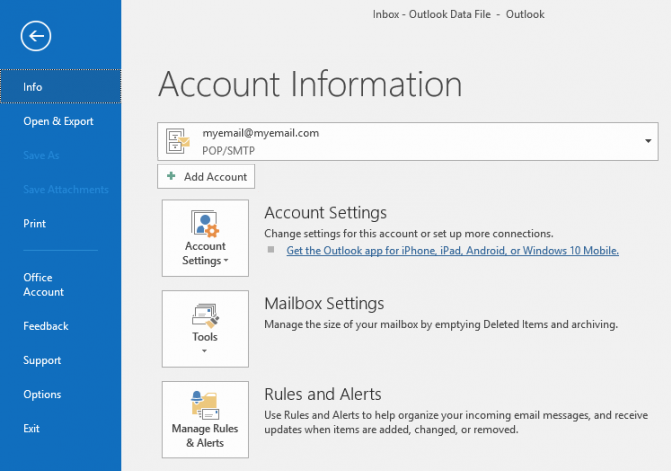Click the Mailbox Settings heading
Viewport: 671px width, 471px height.
point(324,303)
